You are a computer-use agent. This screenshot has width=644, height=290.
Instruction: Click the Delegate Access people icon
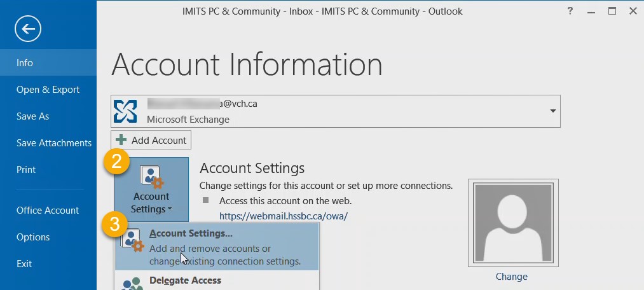click(133, 284)
